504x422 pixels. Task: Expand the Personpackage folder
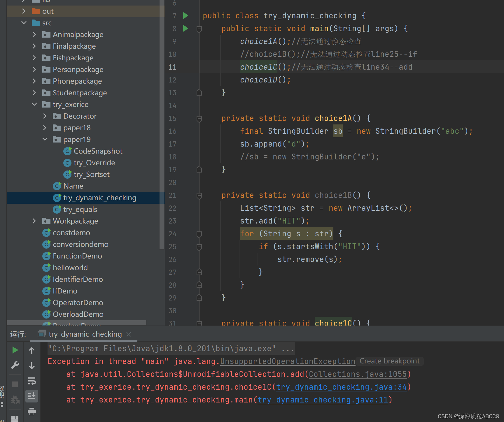point(34,69)
